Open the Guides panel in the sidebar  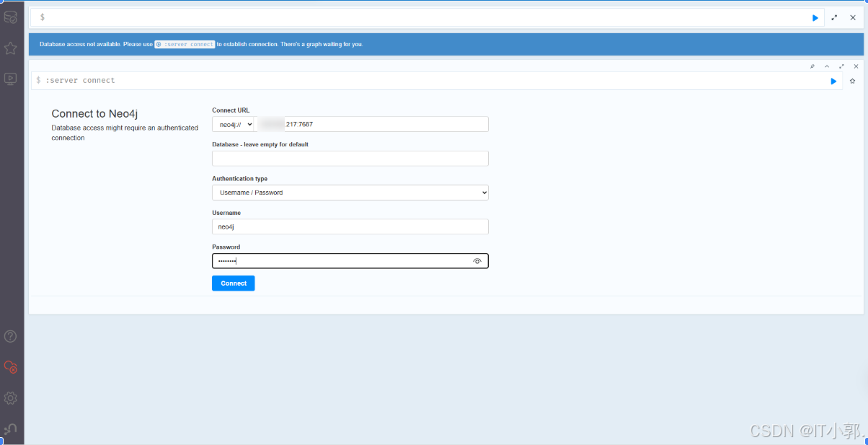[x=11, y=79]
